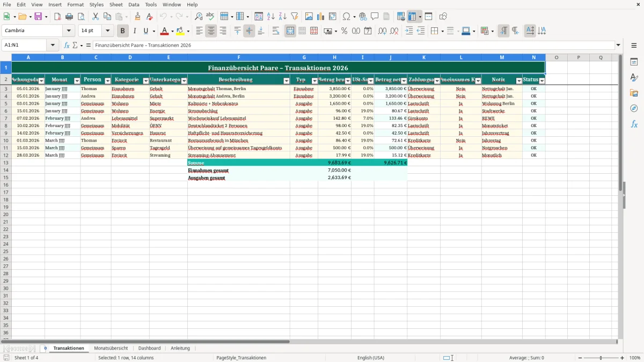Open the Sheet menu
644x362 pixels.
116,4
